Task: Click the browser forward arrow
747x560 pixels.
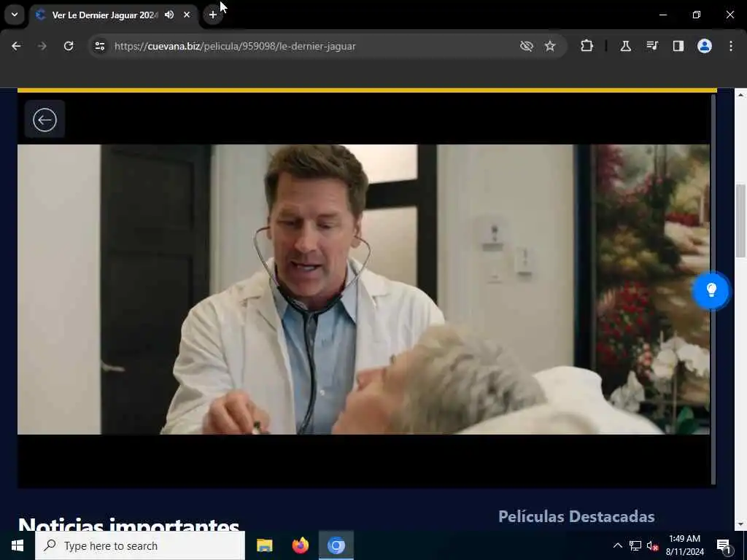Action: pos(42,46)
